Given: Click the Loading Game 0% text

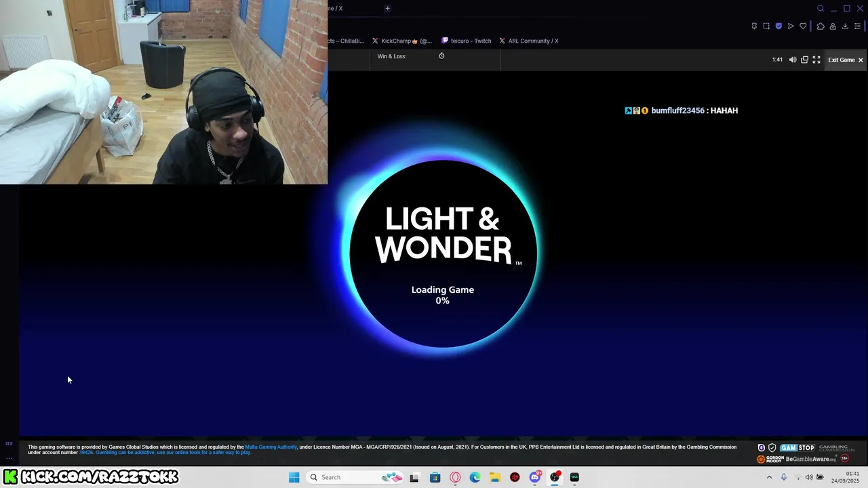Looking at the screenshot, I should [x=443, y=295].
